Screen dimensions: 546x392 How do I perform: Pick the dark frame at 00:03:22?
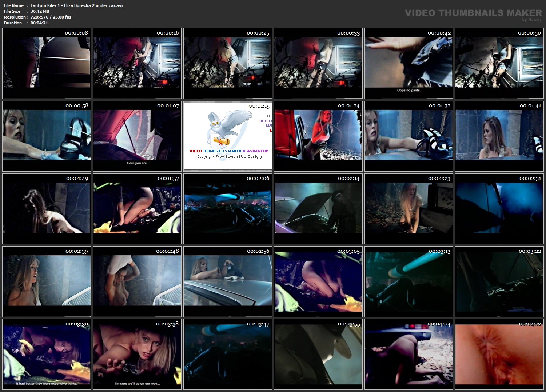pyautogui.click(x=499, y=281)
